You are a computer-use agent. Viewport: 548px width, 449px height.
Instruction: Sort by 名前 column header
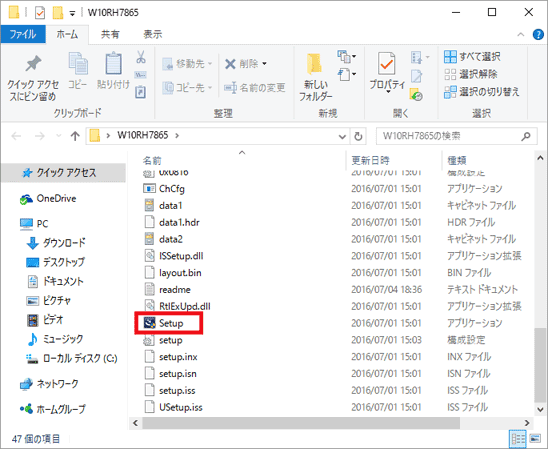click(x=152, y=161)
